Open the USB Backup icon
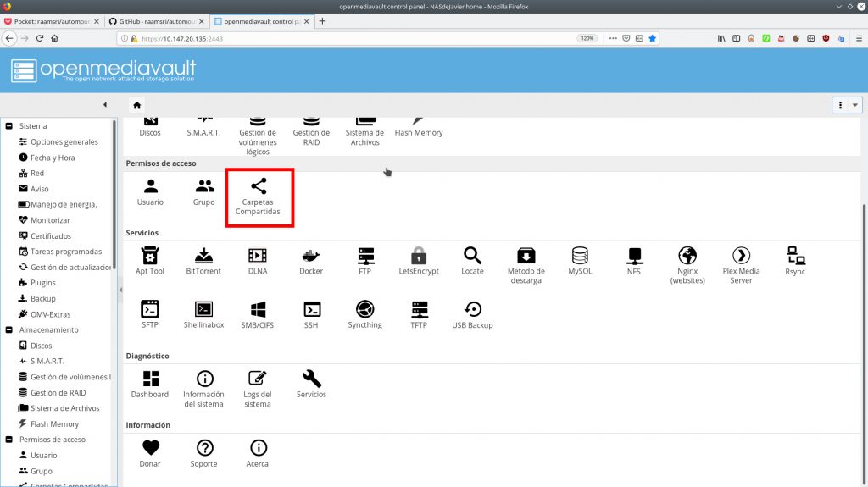868x487 pixels. tap(472, 314)
